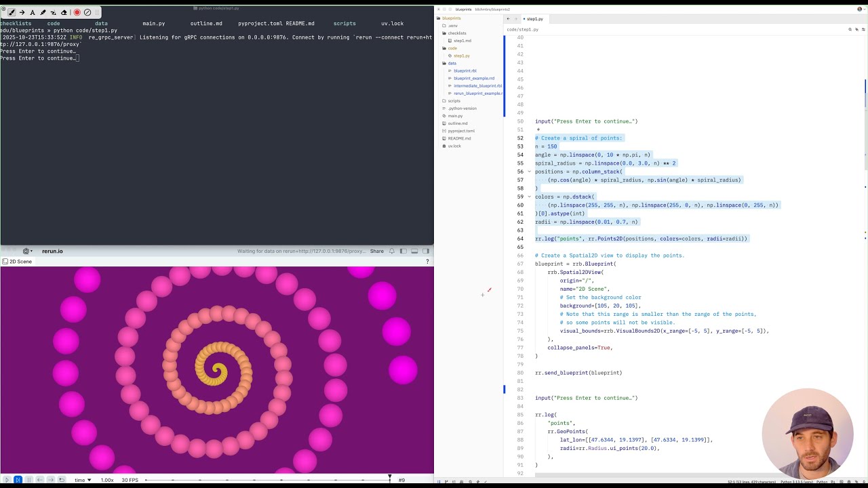Click the pause button in Rerun timeline
Viewport: 868px width, 488px height.
[28, 480]
